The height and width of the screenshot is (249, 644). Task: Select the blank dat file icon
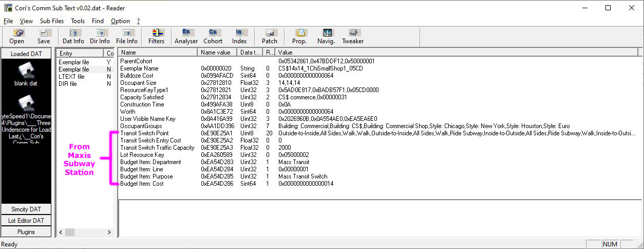(26, 75)
